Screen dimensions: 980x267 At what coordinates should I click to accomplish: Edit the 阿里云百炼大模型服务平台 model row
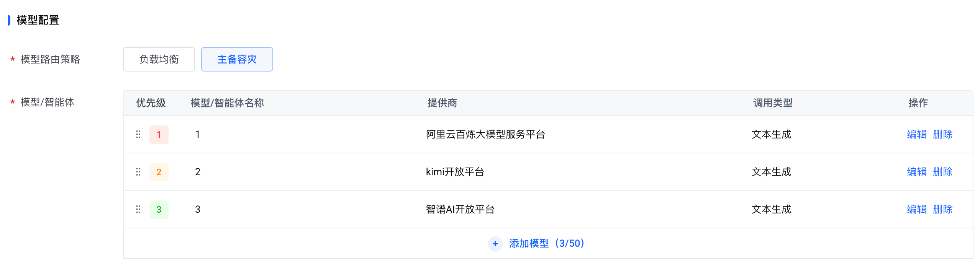tap(916, 134)
